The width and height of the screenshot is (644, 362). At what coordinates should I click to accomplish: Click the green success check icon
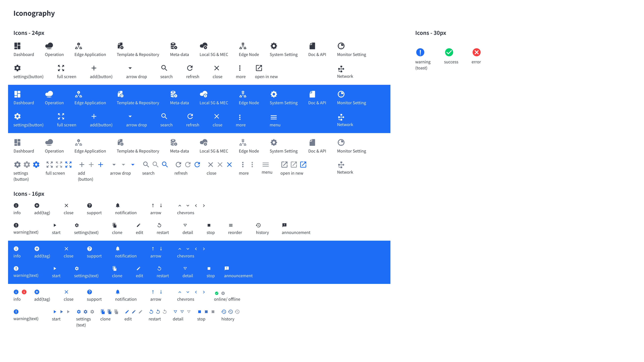coord(449,52)
